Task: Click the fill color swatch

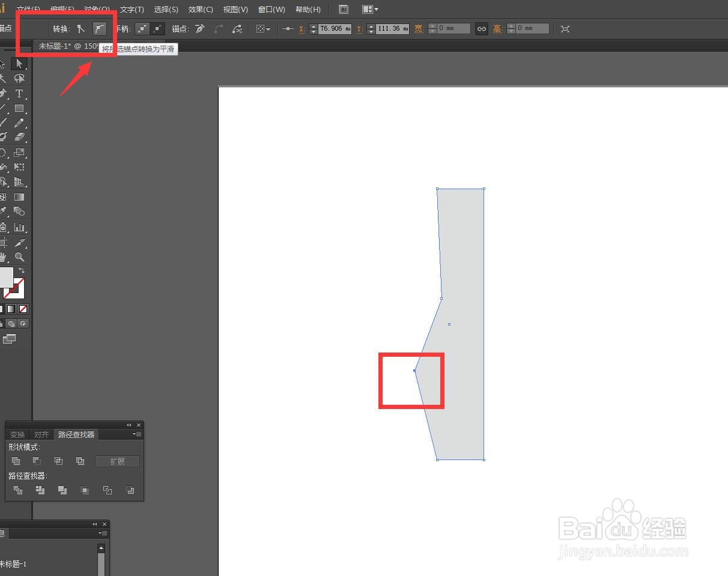Action: click(x=5, y=277)
